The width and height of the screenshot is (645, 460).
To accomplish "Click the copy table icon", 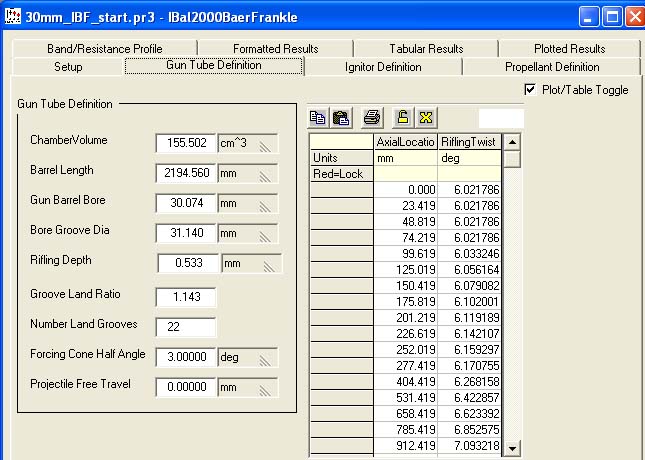I will (x=319, y=118).
